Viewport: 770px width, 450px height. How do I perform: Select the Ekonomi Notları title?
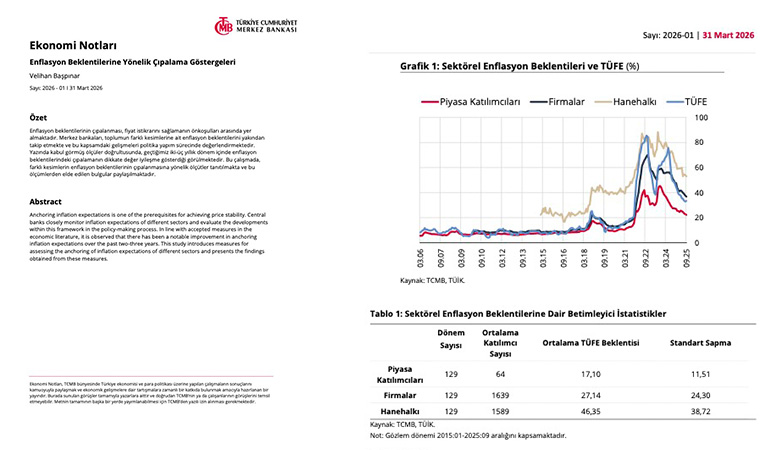(x=73, y=45)
